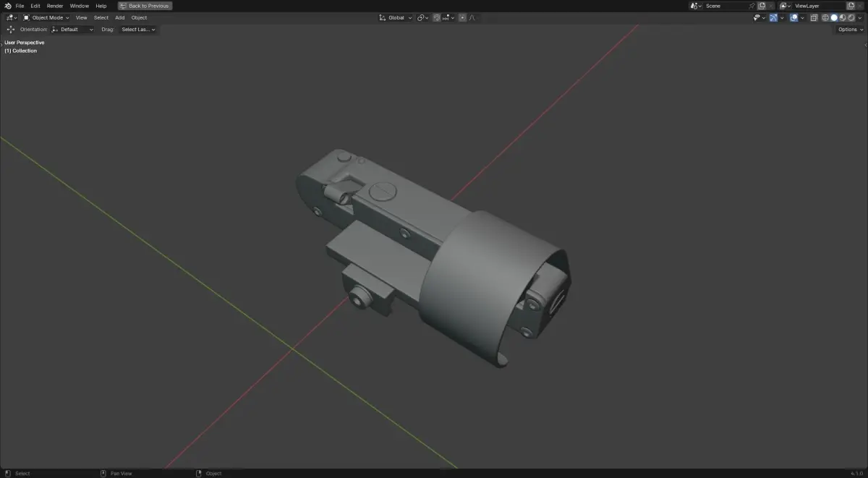Toggle the snap magnet icon
The height and width of the screenshot is (478, 868).
(437, 17)
